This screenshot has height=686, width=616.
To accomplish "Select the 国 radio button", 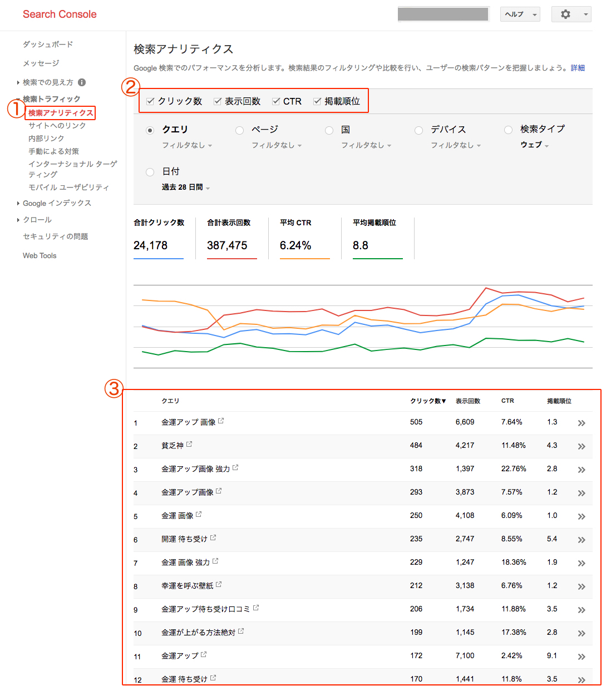I will click(x=329, y=130).
